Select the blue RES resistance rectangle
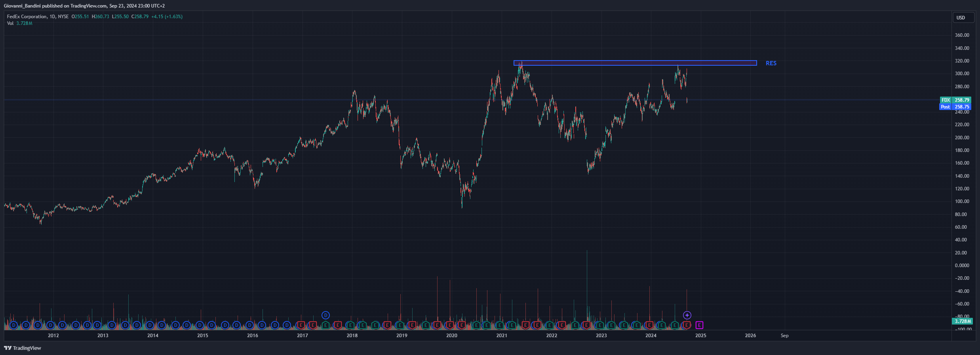Screen dimensions: 980x355 (635, 63)
